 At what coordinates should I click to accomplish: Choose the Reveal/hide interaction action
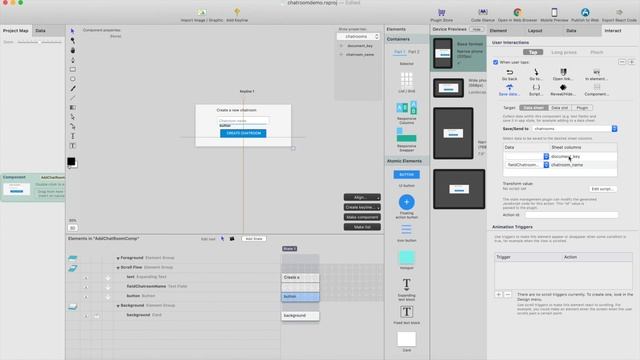coord(563,90)
